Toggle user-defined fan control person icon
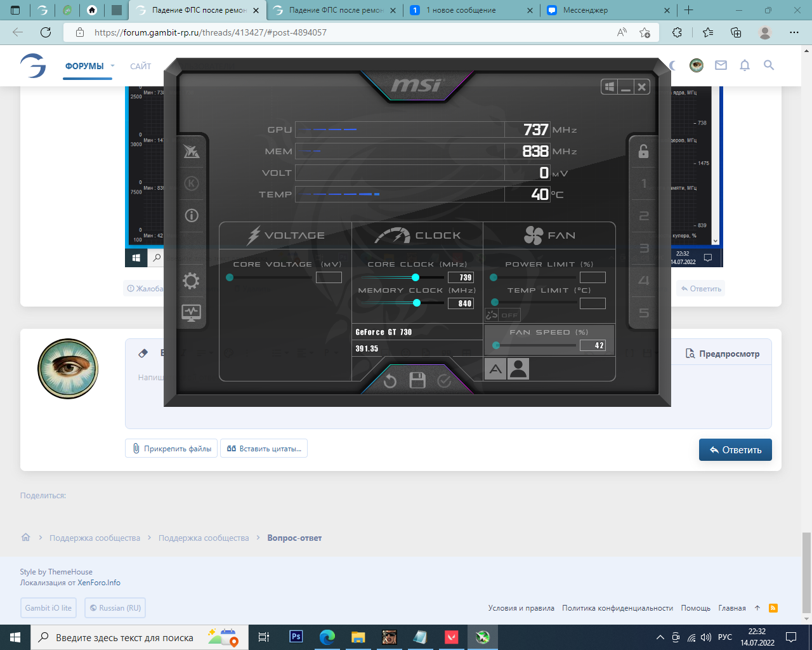 pos(518,369)
